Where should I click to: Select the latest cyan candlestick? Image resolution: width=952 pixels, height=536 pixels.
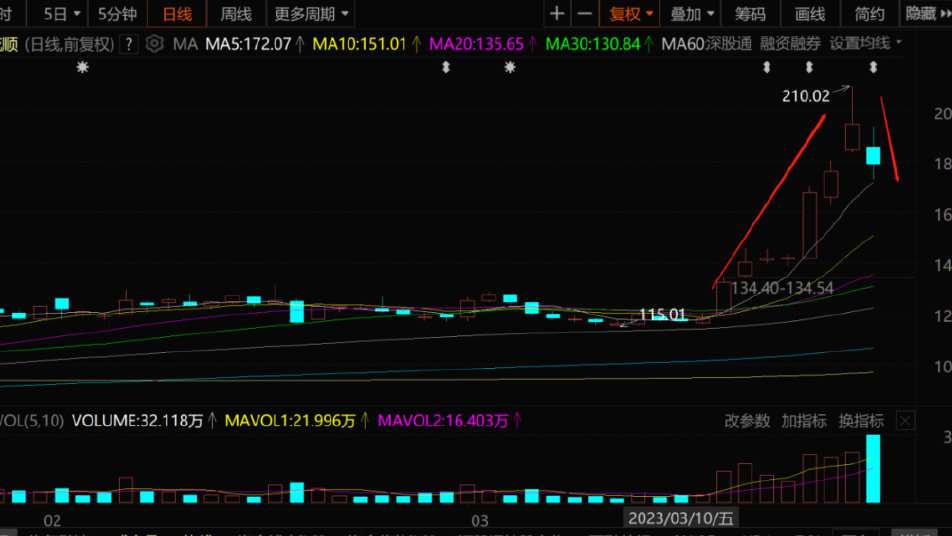pyautogui.click(x=873, y=155)
